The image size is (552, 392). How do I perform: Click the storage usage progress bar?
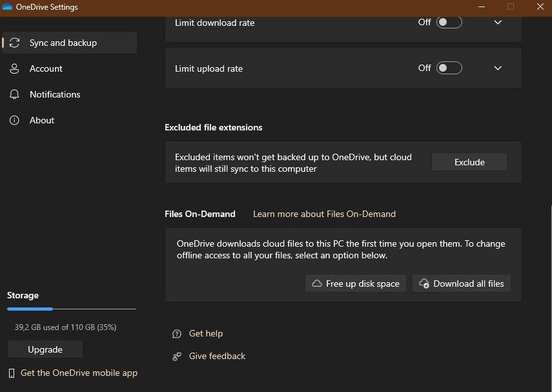71,309
